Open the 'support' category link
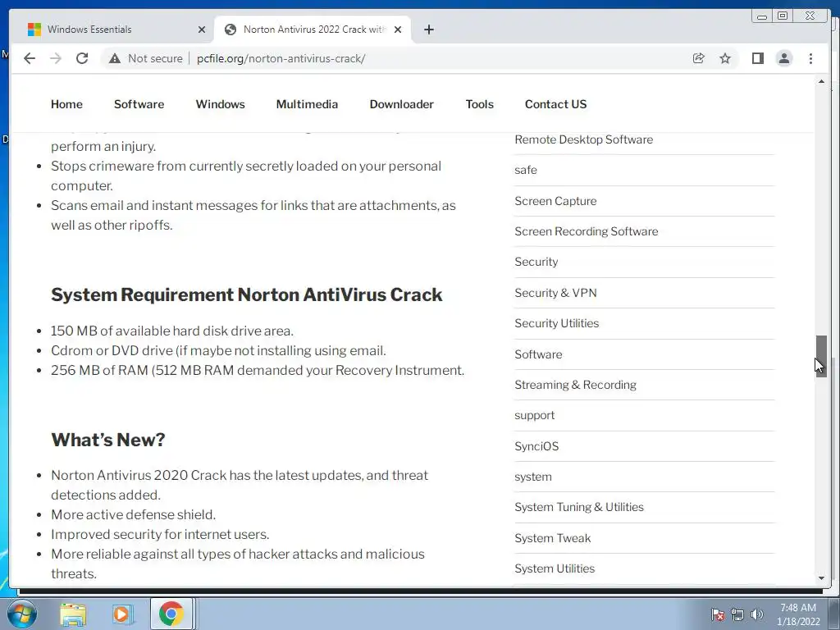840x630 pixels. pyautogui.click(x=534, y=415)
